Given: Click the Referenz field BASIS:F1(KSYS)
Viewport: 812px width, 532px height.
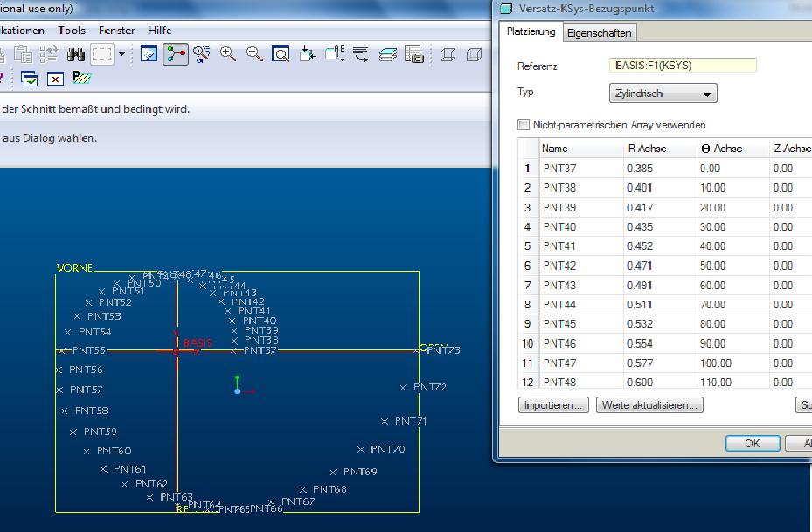Looking at the screenshot, I should pyautogui.click(x=682, y=66).
